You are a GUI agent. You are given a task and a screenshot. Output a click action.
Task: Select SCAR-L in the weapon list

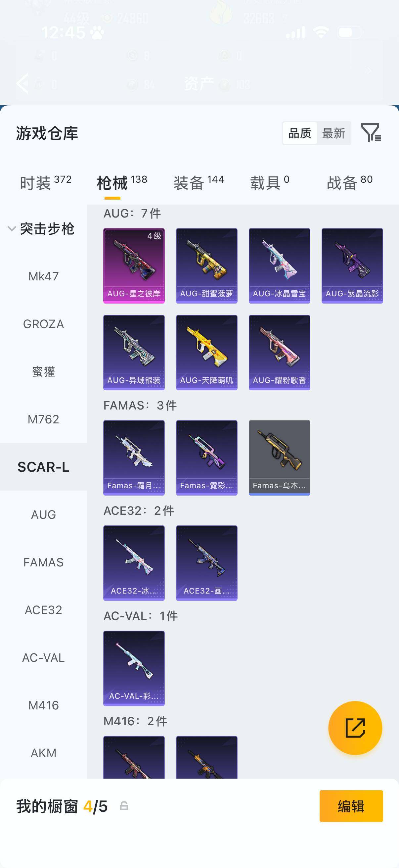click(43, 467)
